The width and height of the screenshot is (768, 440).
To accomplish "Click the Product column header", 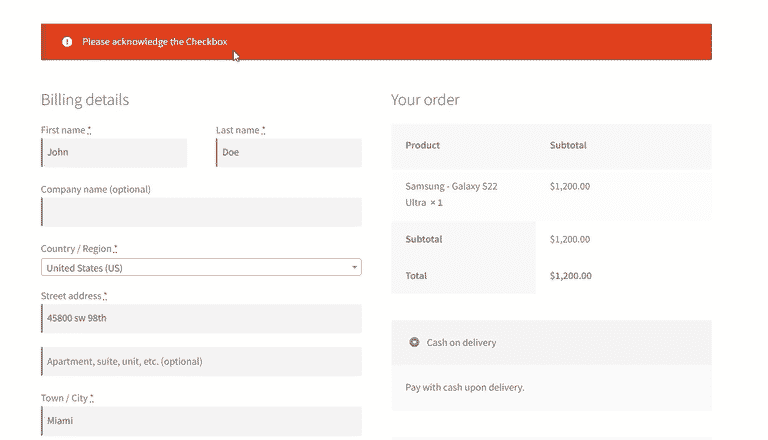I will click(423, 145).
